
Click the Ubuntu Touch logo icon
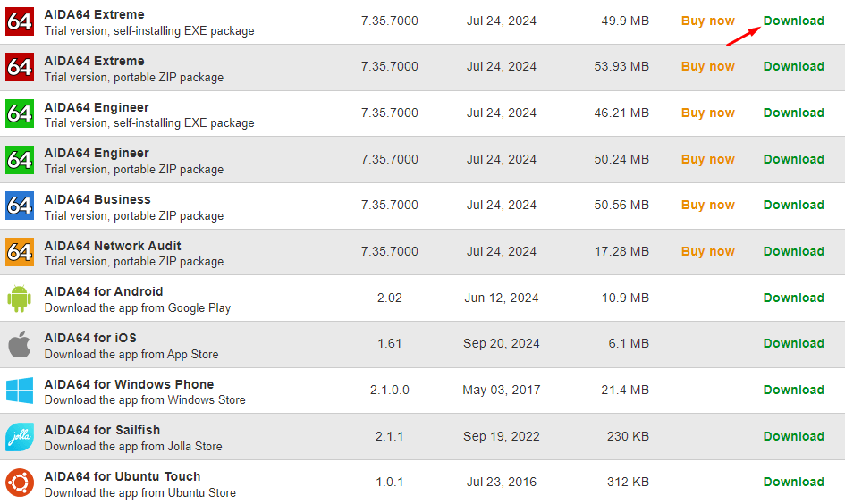point(20,483)
